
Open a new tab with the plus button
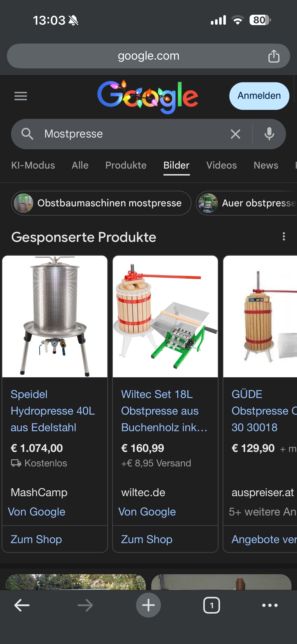tap(148, 605)
